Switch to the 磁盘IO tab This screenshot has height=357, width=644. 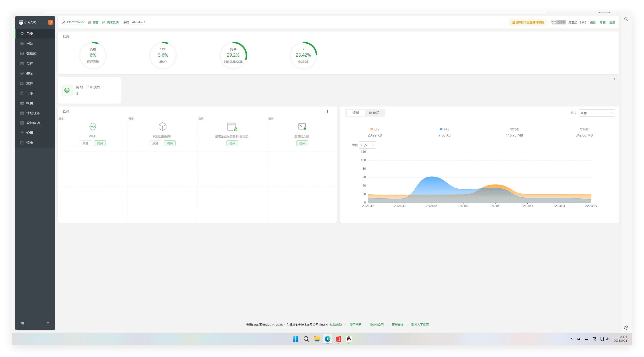point(374,113)
